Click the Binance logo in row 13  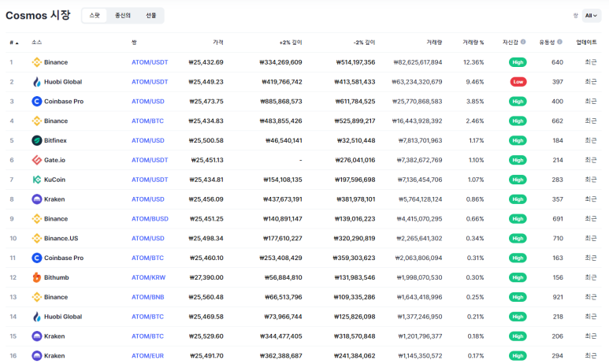tap(36, 297)
